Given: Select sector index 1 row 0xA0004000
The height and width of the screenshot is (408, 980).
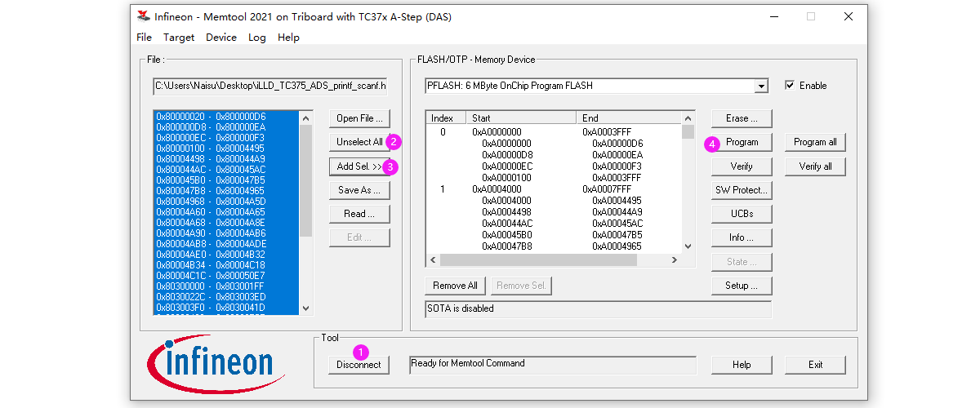Looking at the screenshot, I should [x=554, y=188].
